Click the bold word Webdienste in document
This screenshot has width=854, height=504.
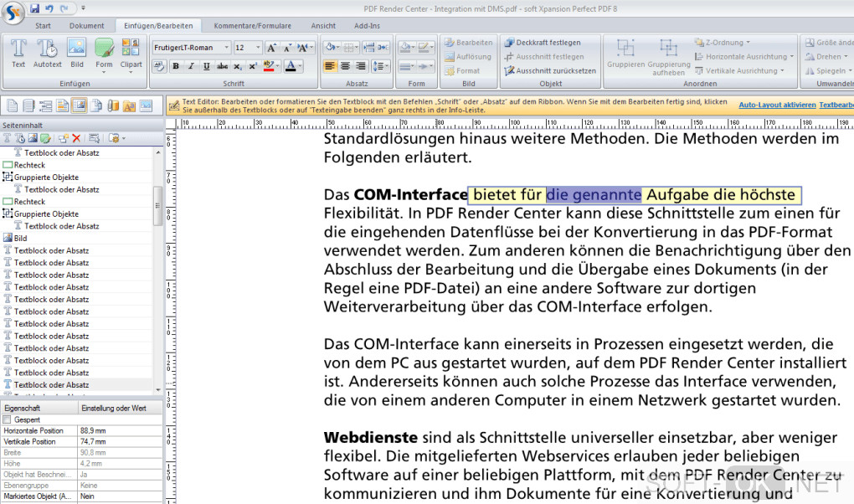pos(370,438)
